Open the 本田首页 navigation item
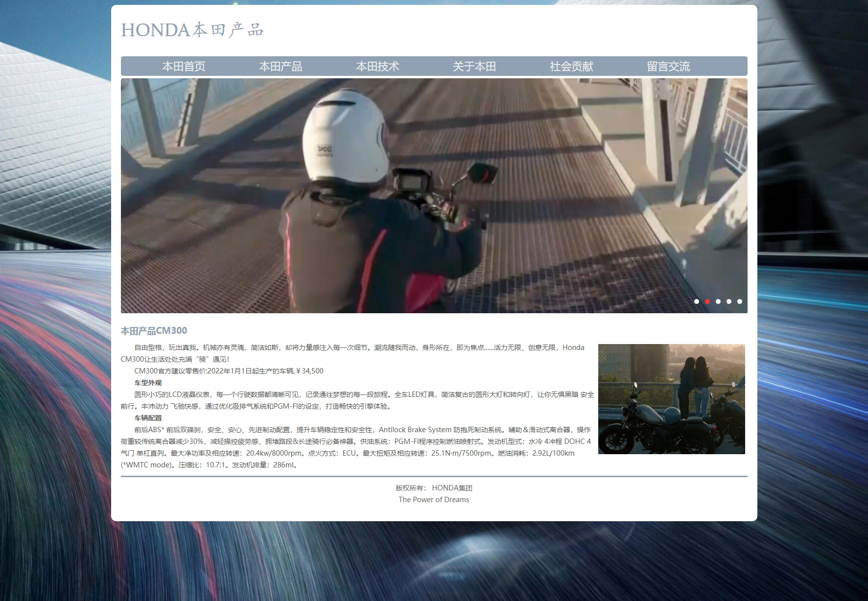 184,66
